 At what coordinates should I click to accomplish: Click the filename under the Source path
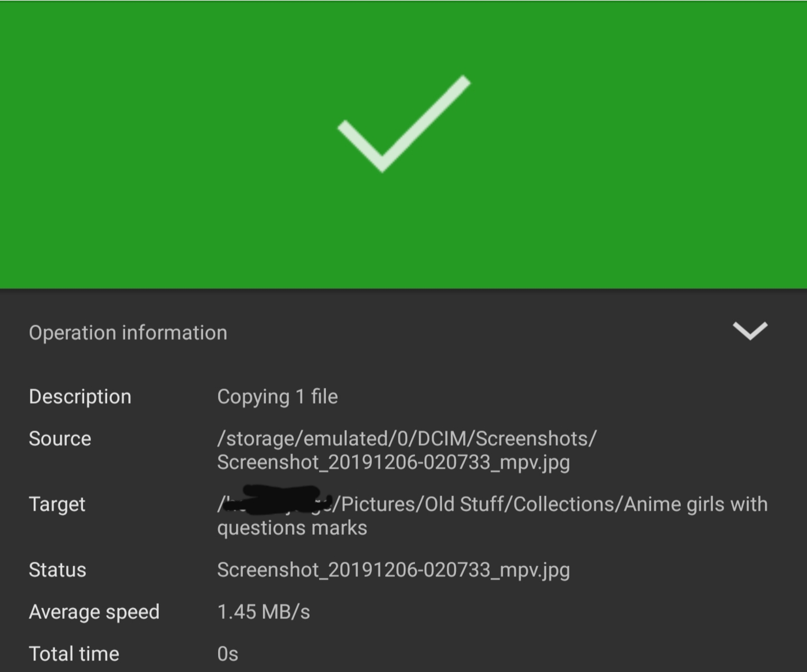click(393, 462)
